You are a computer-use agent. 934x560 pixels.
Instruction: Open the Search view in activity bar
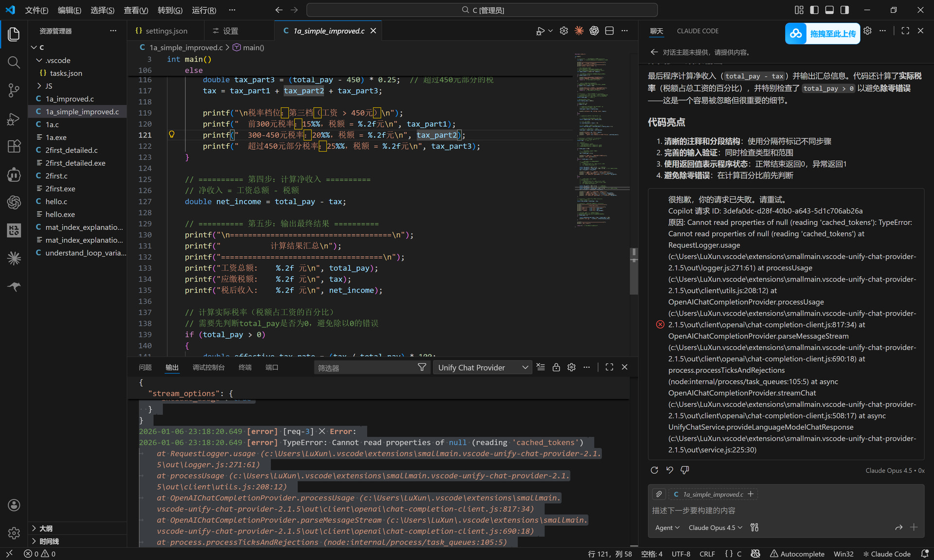point(14,62)
